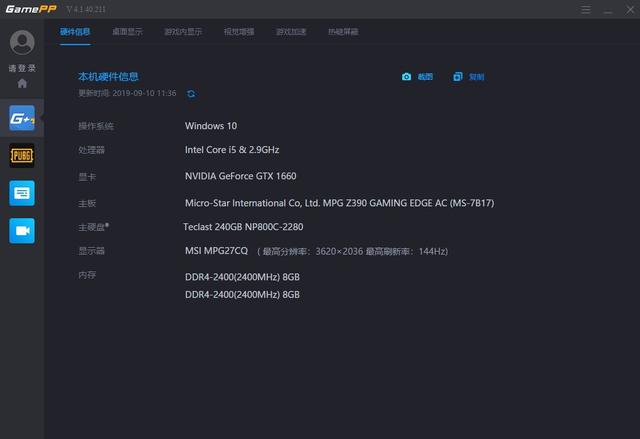Click the 本机硬件信息 heading
Image resolution: width=640 pixels, height=439 pixels.
click(x=108, y=76)
